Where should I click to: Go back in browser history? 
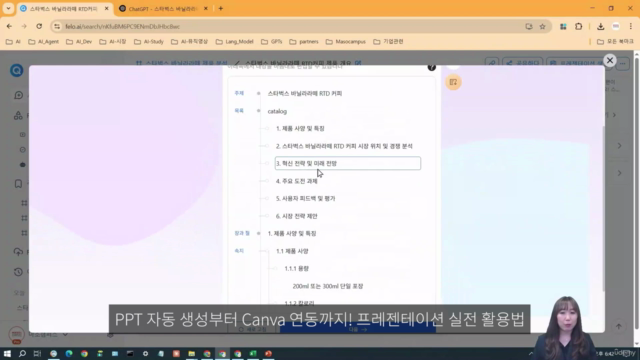(9, 27)
